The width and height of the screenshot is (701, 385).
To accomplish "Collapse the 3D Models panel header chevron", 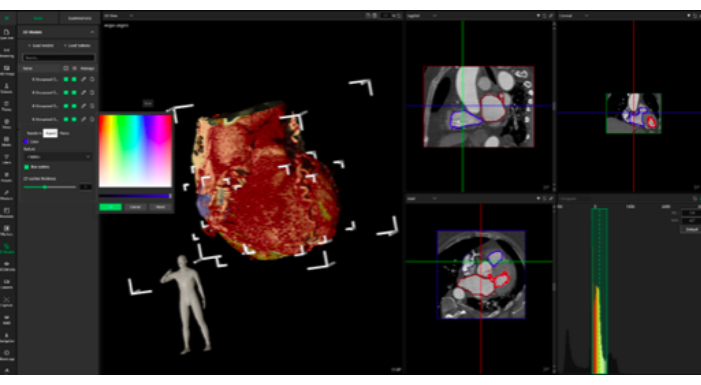I will click(92, 32).
